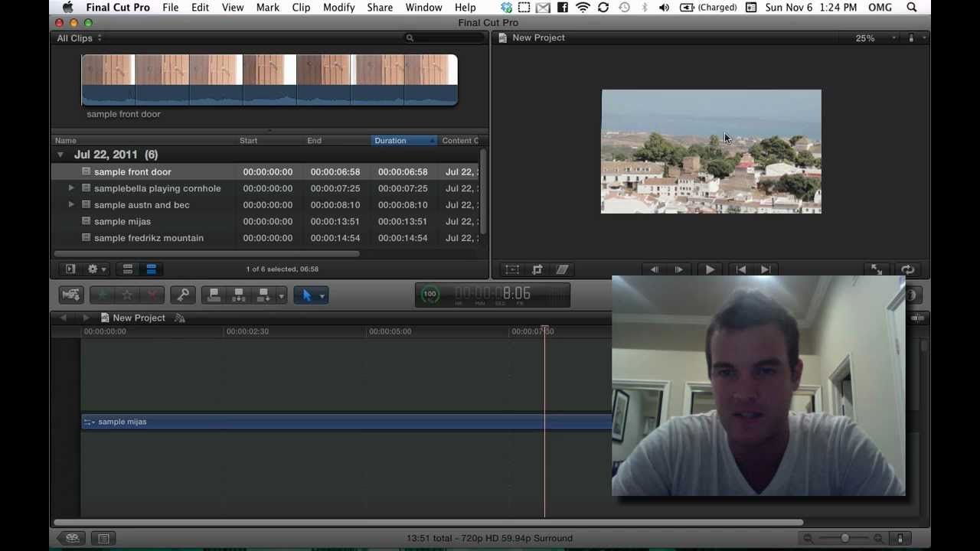
Task: Insert the selected clip into the timeline
Action: 239,295
